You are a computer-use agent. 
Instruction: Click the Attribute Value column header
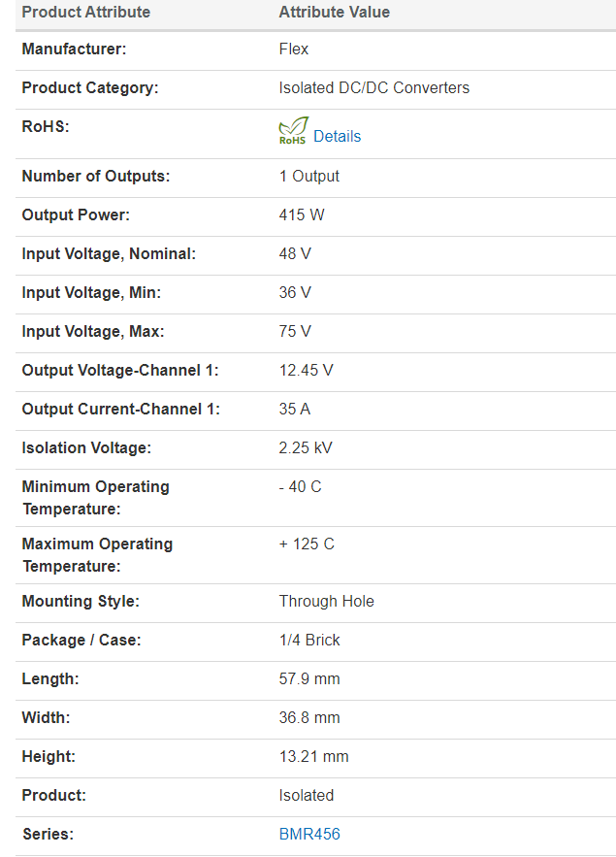point(335,12)
